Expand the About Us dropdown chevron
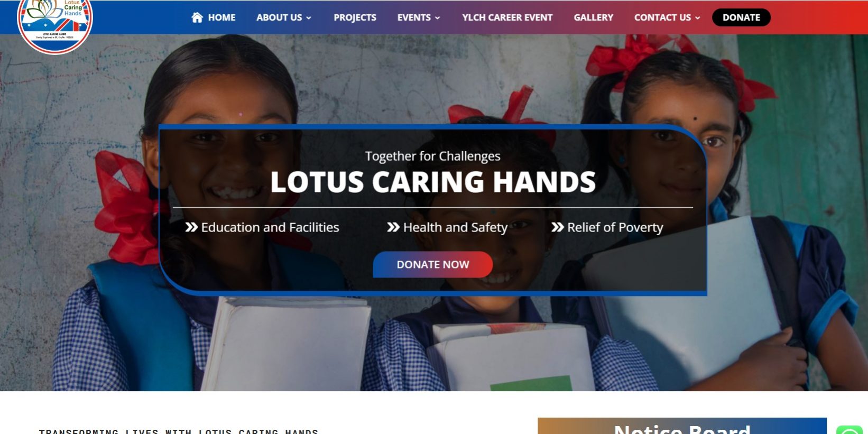 pyautogui.click(x=309, y=18)
